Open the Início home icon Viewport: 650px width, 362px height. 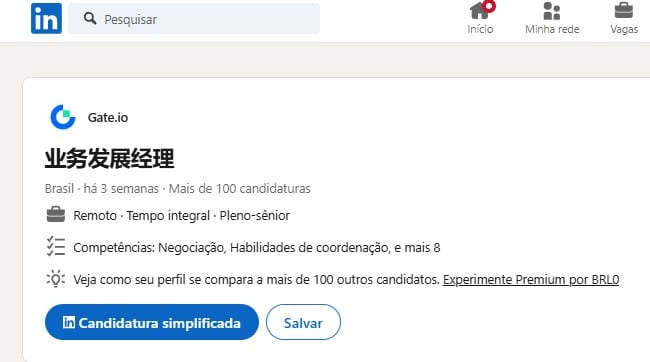480,10
